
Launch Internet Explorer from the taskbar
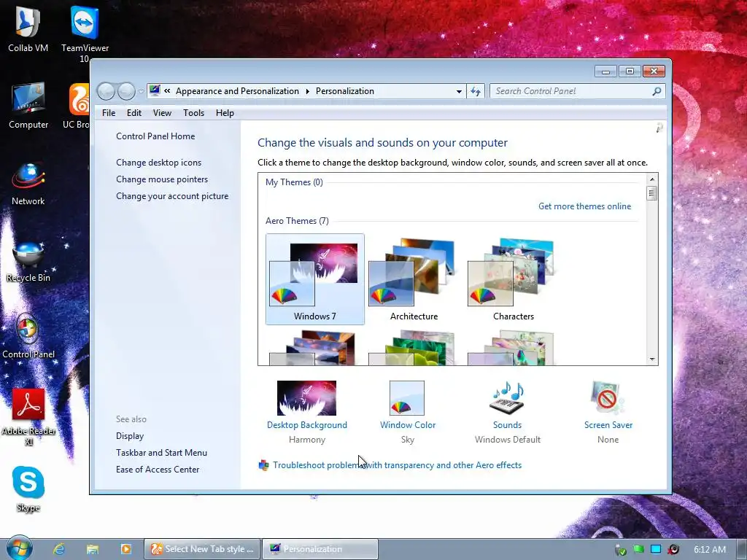[x=59, y=549]
